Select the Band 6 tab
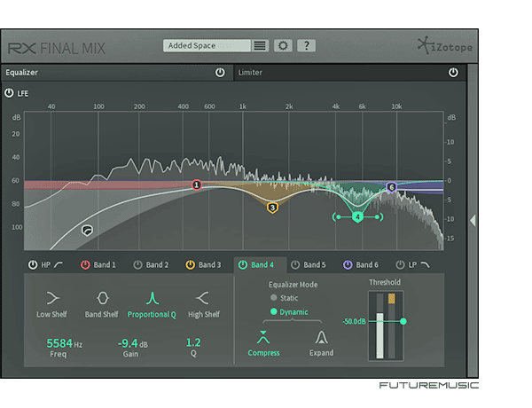The height and width of the screenshot is (408, 532). 367,265
